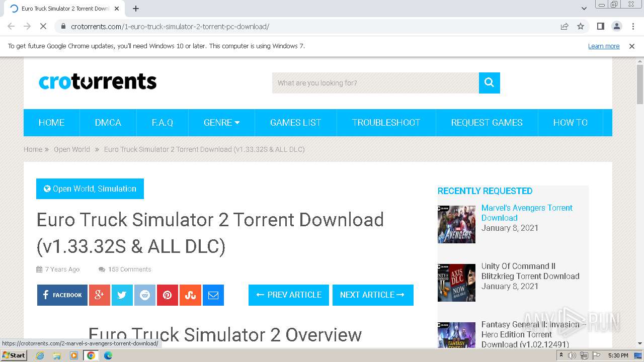Click the crotorrents site logo

click(98, 81)
